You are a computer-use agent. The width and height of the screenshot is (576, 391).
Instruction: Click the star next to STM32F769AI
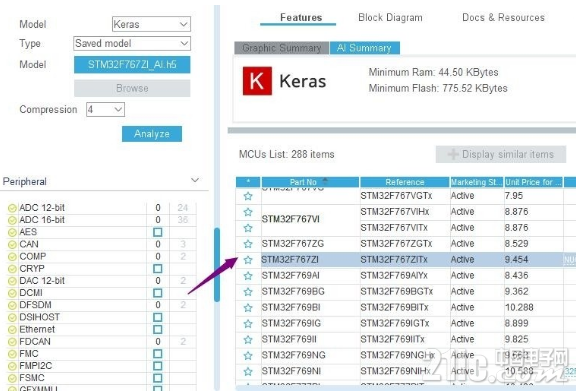pyautogui.click(x=248, y=276)
